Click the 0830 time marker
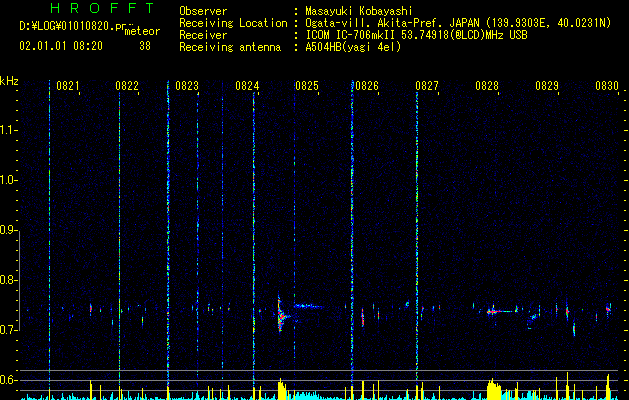The height and width of the screenshot is (400, 629). pos(607,86)
